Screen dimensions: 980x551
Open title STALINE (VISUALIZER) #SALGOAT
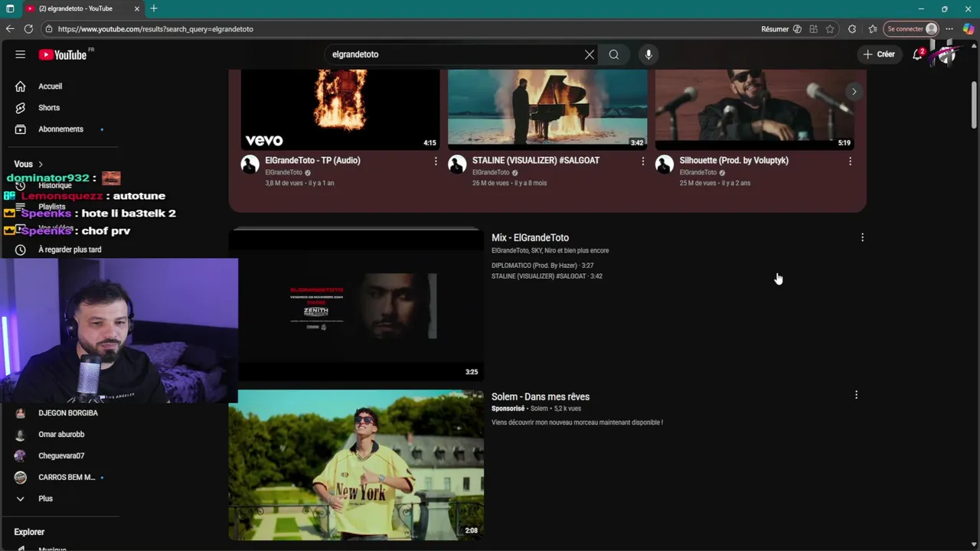(536, 161)
